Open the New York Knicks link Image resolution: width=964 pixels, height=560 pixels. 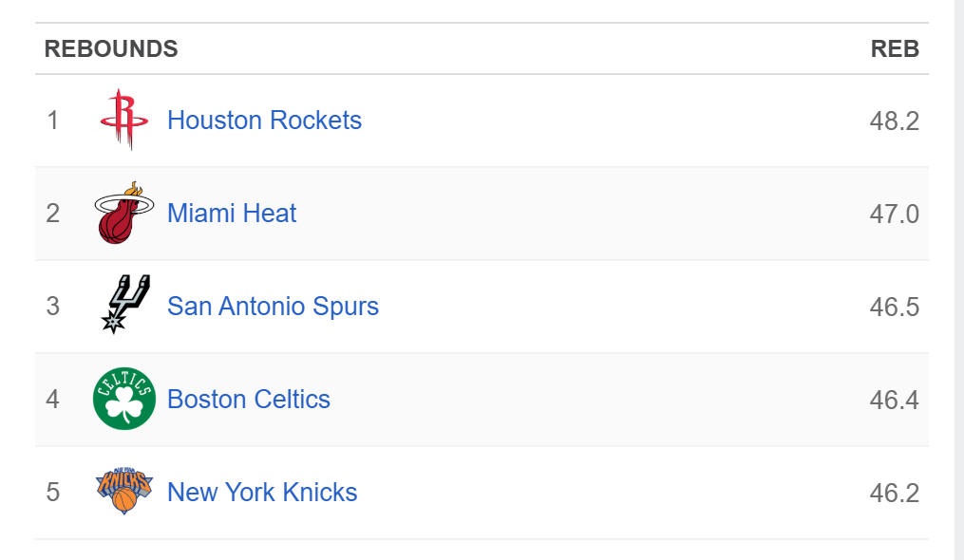(262, 493)
